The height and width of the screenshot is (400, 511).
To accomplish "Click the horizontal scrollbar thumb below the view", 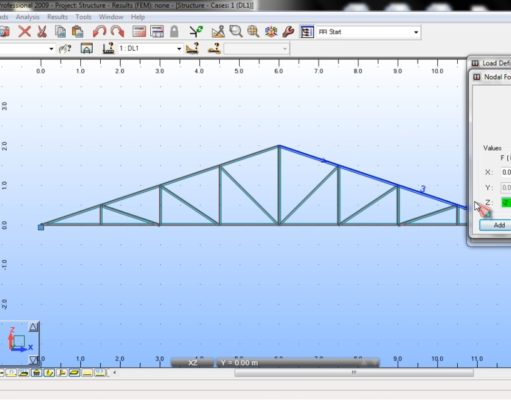I will pos(354,373).
